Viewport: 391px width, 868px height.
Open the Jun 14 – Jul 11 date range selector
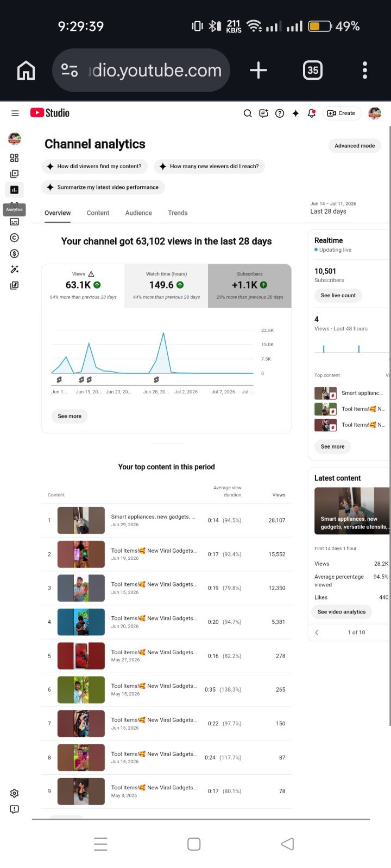tap(333, 208)
